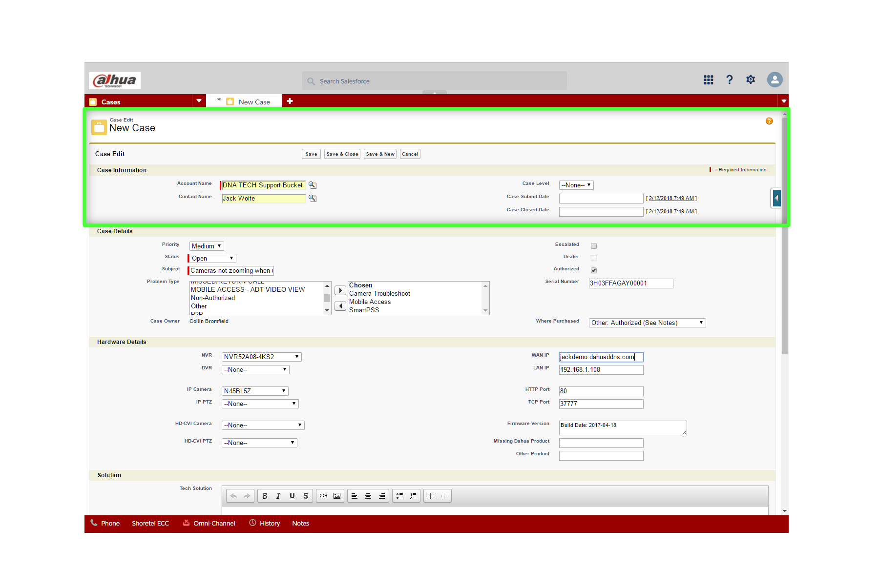This screenshot has height=588, width=879.
Task: Switch to the New Case tab
Action: pyautogui.click(x=244, y=101)
